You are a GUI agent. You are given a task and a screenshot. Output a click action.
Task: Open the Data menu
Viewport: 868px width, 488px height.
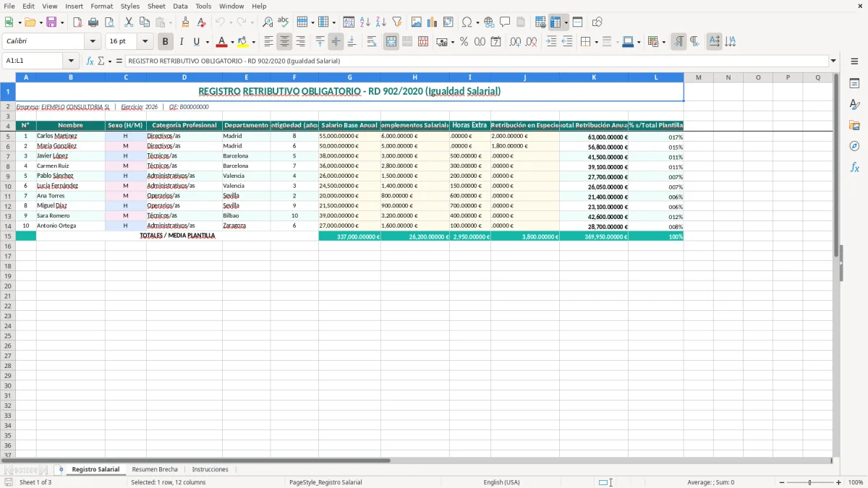[x=180, y=6]
